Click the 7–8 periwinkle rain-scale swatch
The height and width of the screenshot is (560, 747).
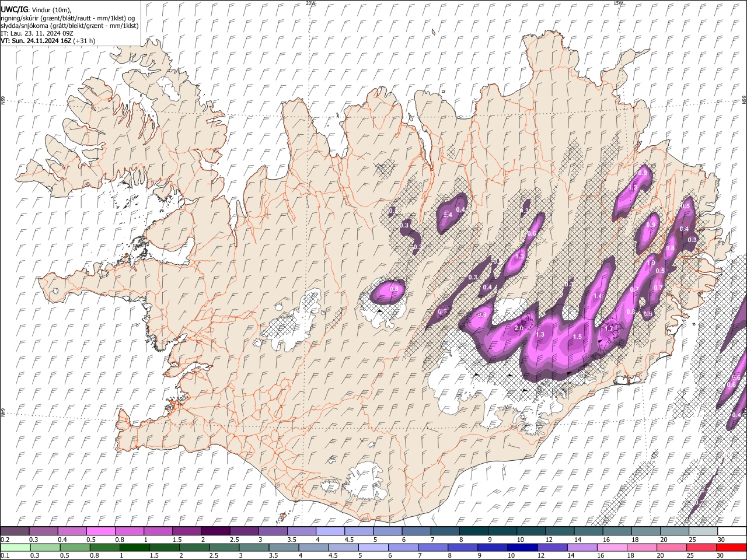point(432,547)
